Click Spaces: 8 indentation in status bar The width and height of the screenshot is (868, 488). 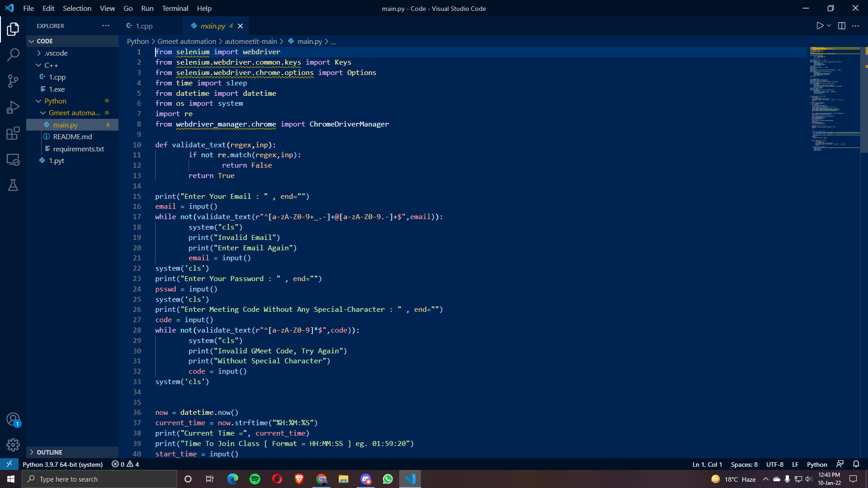click(x=744, y=465)
